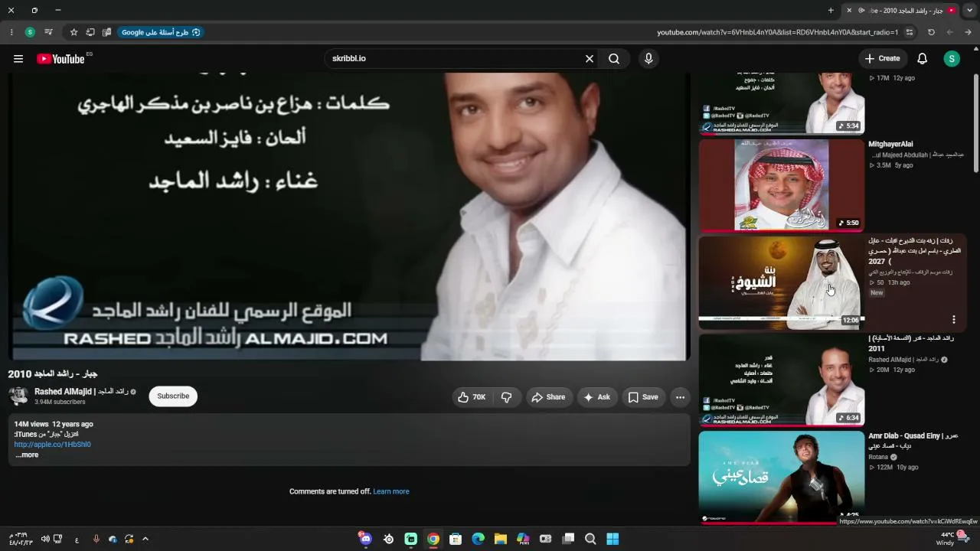Open the Ask AI button

[x=597, y=397]
